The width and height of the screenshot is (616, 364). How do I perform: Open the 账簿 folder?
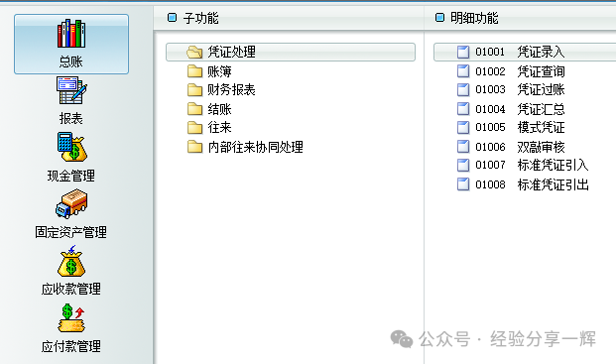209,71
